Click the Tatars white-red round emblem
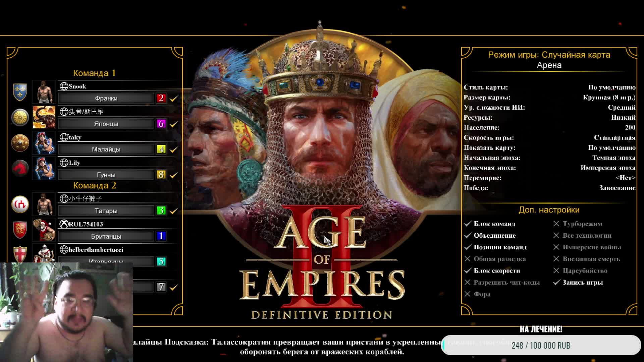Image resolution: width=644 pixels, height=362 pixels. click(x=20, y=204)
